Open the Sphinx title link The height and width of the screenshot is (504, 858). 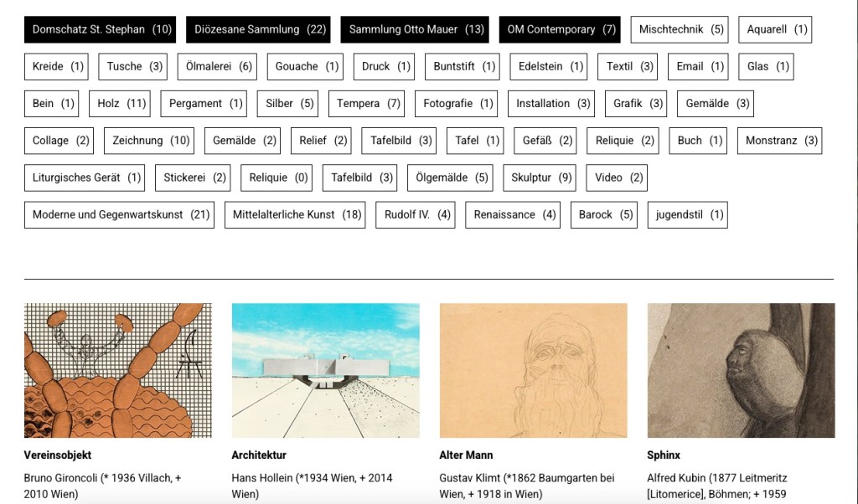[x=663, y=455]
